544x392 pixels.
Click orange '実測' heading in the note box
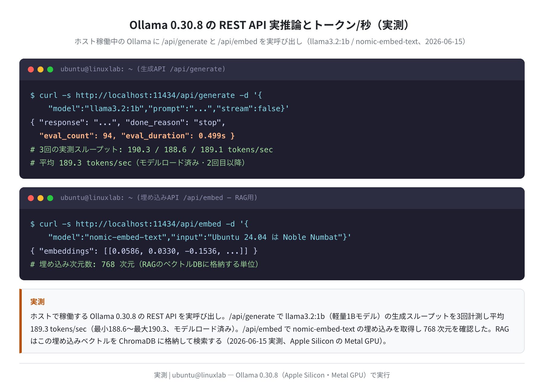coord(37,302)
